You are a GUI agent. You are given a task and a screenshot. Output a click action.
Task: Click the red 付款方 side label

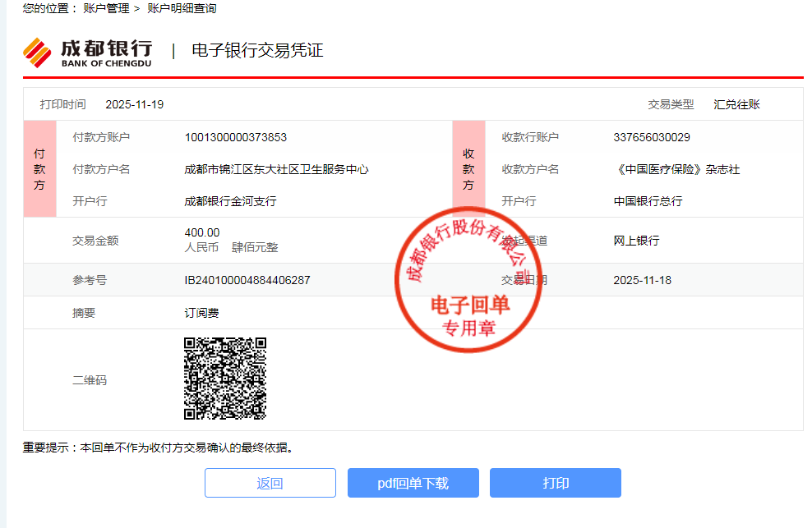click(39, 169)
